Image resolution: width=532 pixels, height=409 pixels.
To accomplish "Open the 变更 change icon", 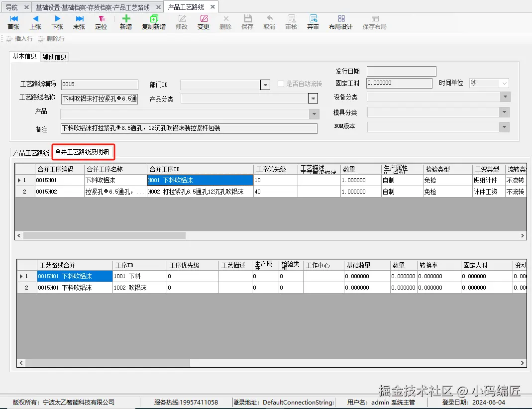I will click(x=204, y=22).
